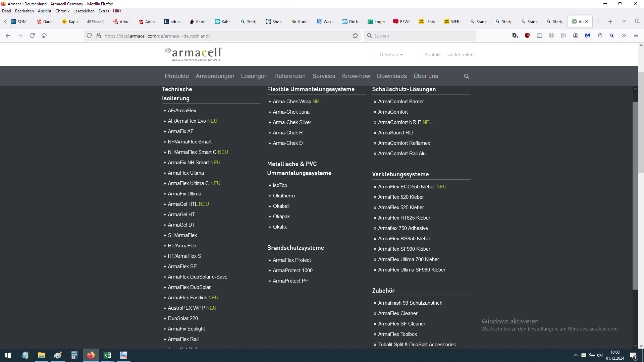Open the Services navigation item
This screenshot has height=362, width=644.
[324, 76]
